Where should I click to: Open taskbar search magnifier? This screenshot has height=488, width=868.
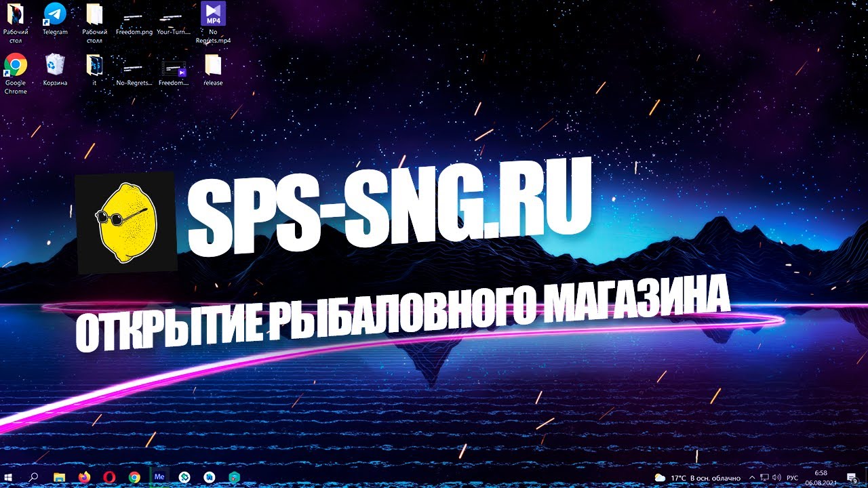click(33, 477)
